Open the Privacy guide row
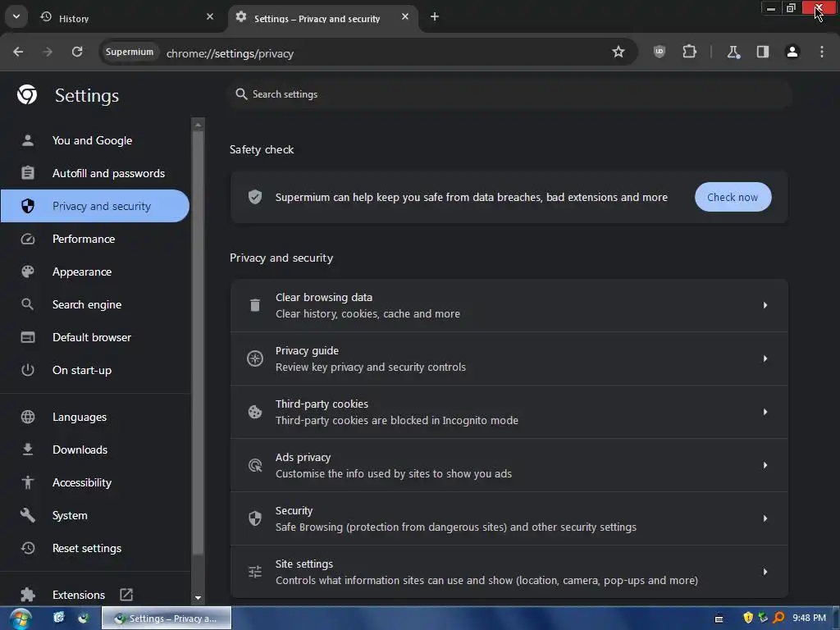840x630 pixels. (x=509, y=358)
